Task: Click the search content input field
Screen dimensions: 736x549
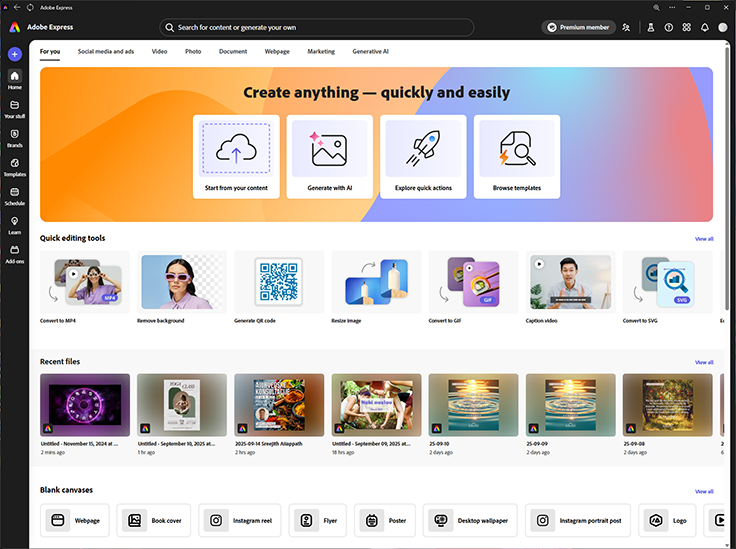Action: tap(316, 28)
